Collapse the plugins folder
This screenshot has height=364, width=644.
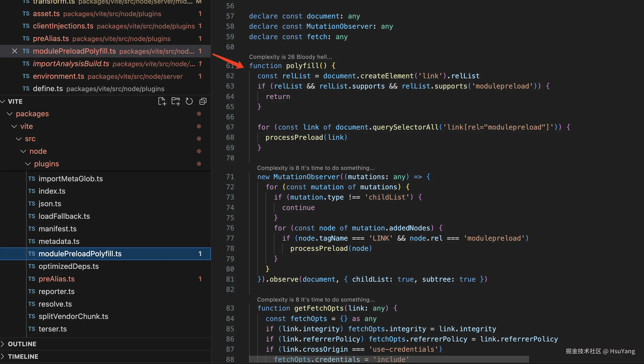[28, 164]
